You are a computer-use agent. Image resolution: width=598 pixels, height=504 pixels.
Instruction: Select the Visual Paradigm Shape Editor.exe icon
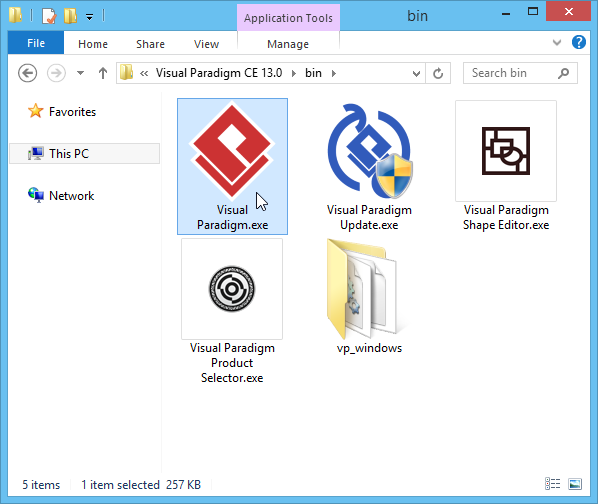click(506, 151)
